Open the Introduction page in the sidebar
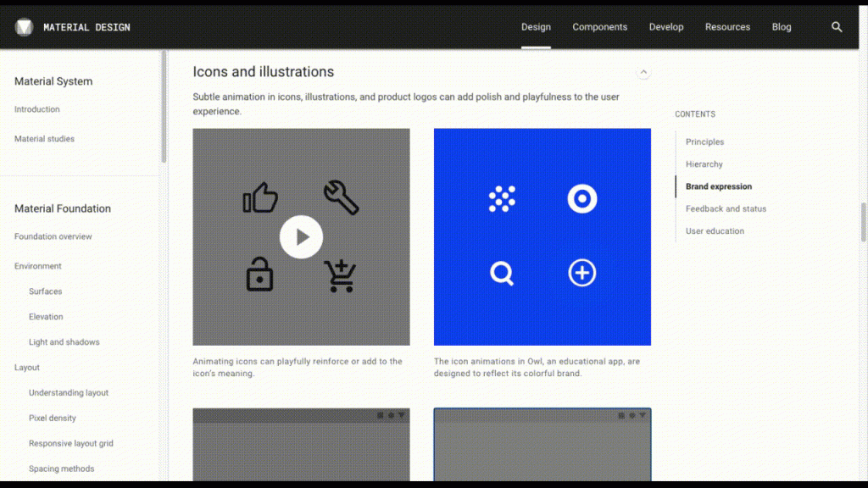Image resolution: width=868 pixels, height=488 pixels. (37, 108)
